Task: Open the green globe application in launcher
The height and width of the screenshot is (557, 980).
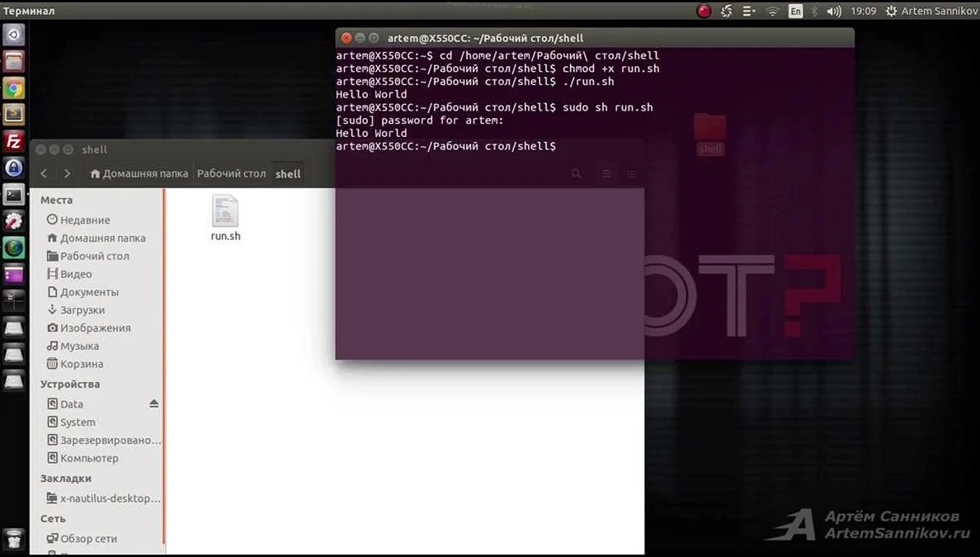Action: click(x=14, y=248)
